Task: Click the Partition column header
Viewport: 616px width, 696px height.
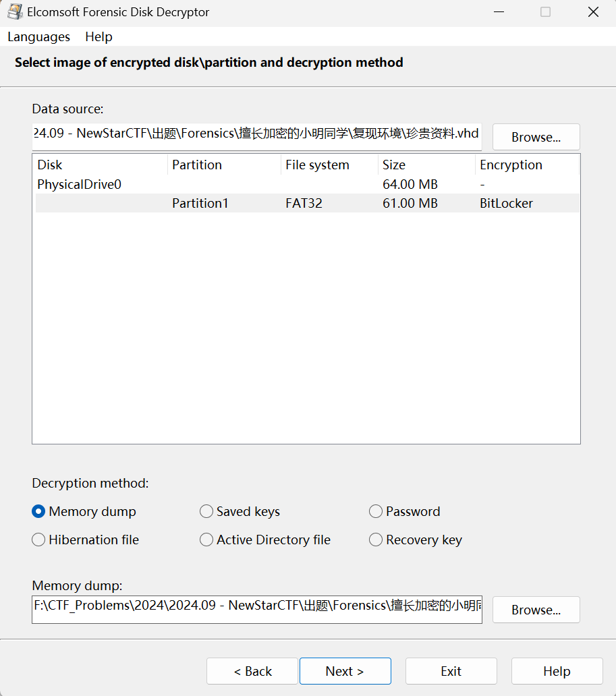Action: [x=224, y=165]
